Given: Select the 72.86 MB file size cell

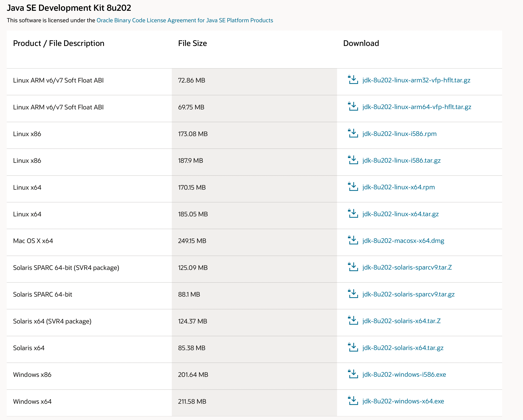Looking at the screenshot, I should coord(254,82).
